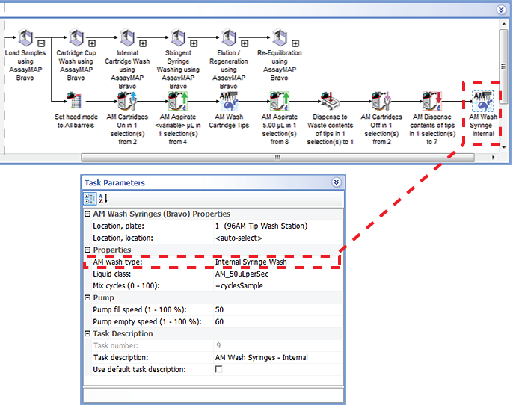The image size is (513, 420).
Task: Select the Dispense to Waste task icon
Action: coord(331,101)
